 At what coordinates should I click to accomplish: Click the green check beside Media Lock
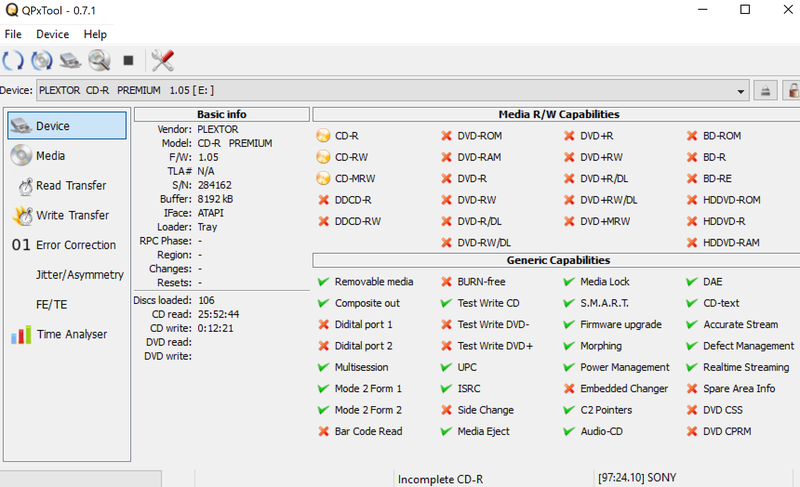[x=569, y=281]
